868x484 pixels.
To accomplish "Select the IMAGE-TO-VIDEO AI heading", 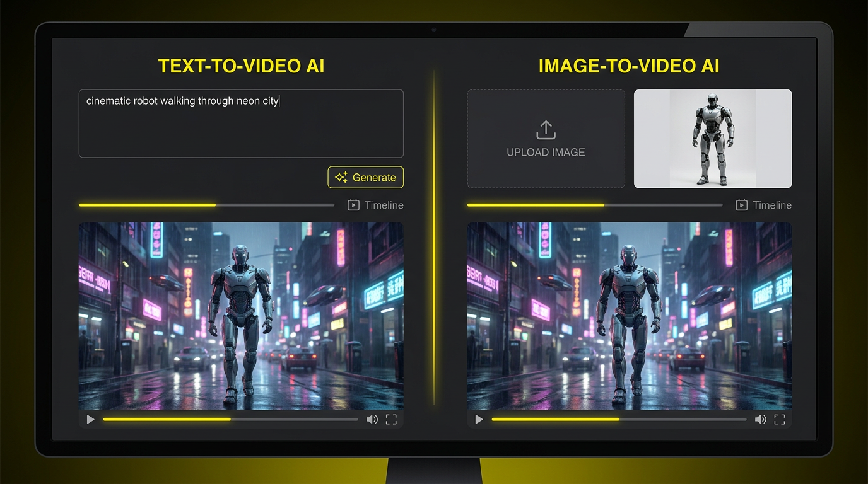I will tap(629, 66).
